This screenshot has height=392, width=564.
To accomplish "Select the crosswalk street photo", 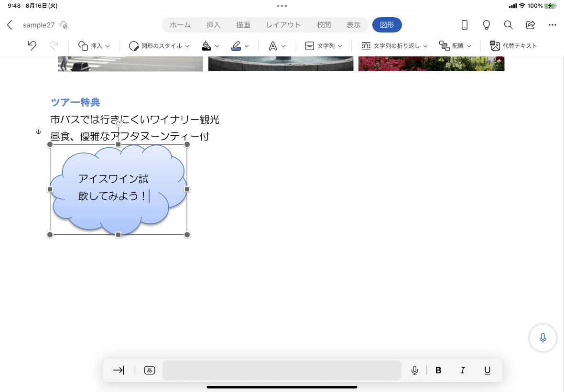I will coord(130,64).
